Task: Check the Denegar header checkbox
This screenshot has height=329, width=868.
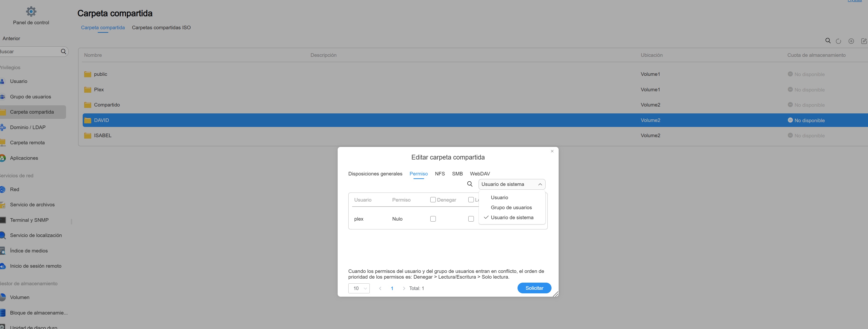Action: pos(433,200)
